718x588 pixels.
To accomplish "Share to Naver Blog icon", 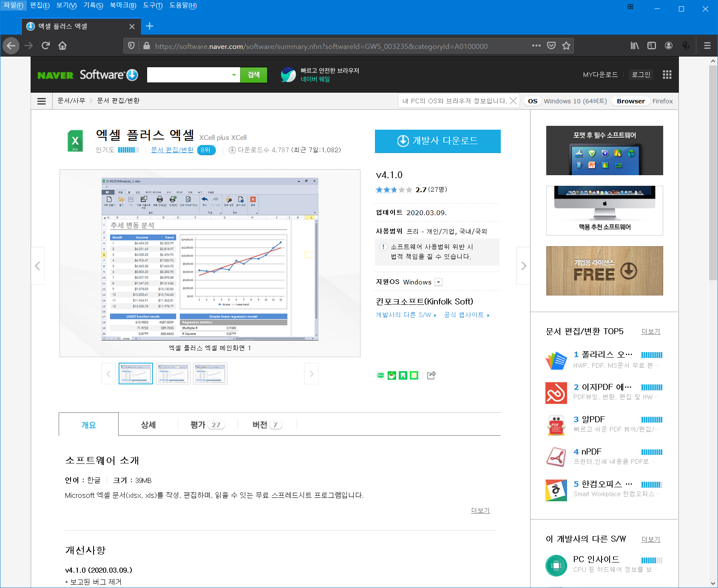I will point(380,375).
